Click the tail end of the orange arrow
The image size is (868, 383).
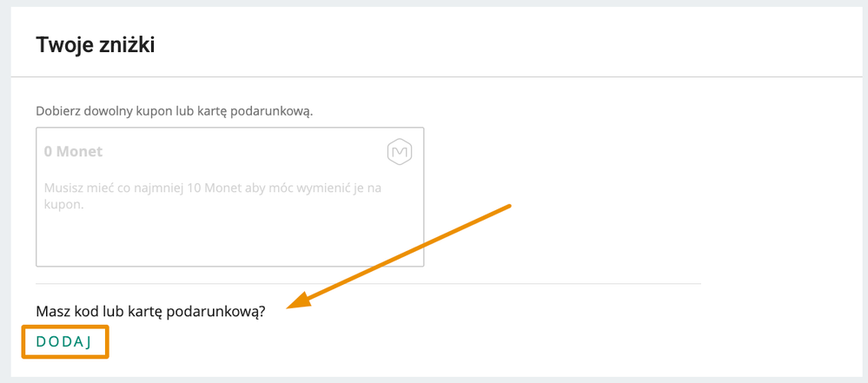point(507,207)
